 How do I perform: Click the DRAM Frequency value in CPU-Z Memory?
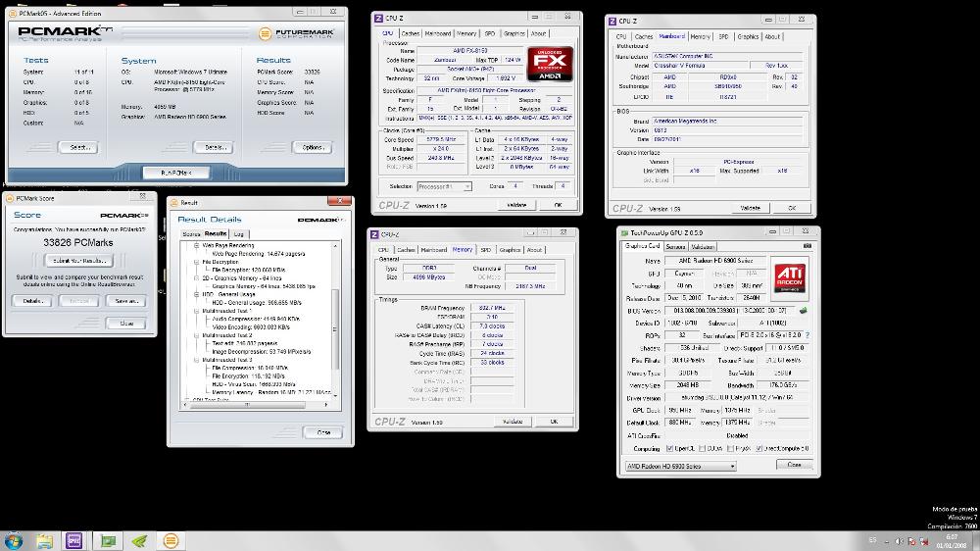[492, 308]
